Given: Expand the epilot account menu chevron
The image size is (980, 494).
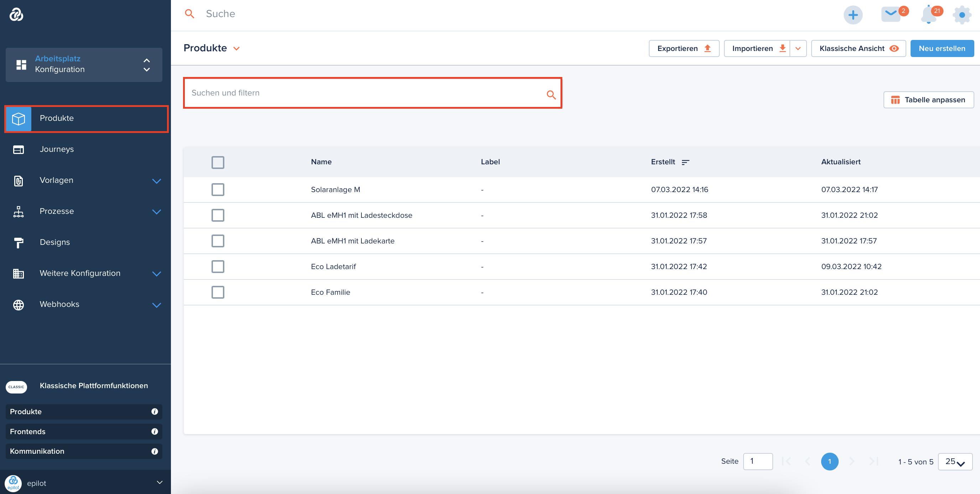Looking at the screenshot, I should (160, 483).
